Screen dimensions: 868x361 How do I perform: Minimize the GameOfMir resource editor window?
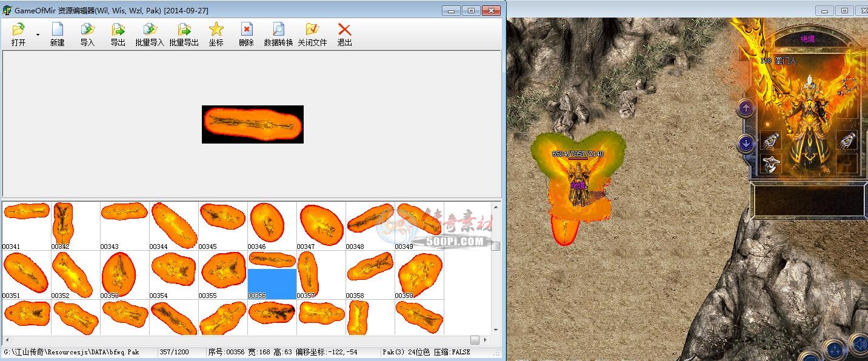pyautogui.click(x=451, y=10)
